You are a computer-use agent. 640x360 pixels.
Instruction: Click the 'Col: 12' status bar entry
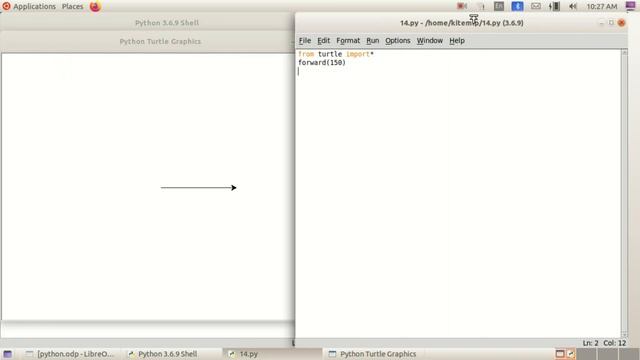click(615, 343)
